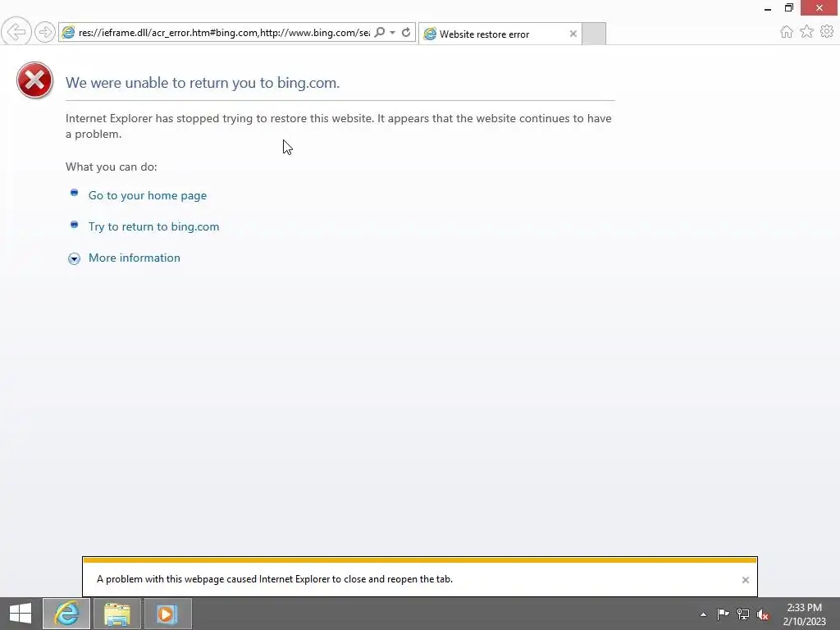Open Favorites star icon
840x630 pixels.
[807, 32]
